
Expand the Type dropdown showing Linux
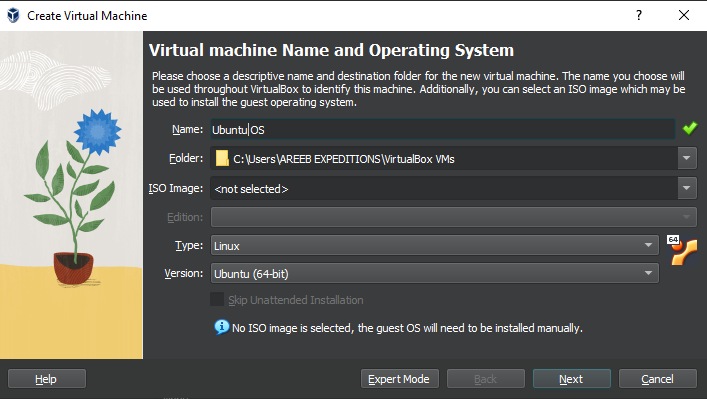tap(435, 245)
